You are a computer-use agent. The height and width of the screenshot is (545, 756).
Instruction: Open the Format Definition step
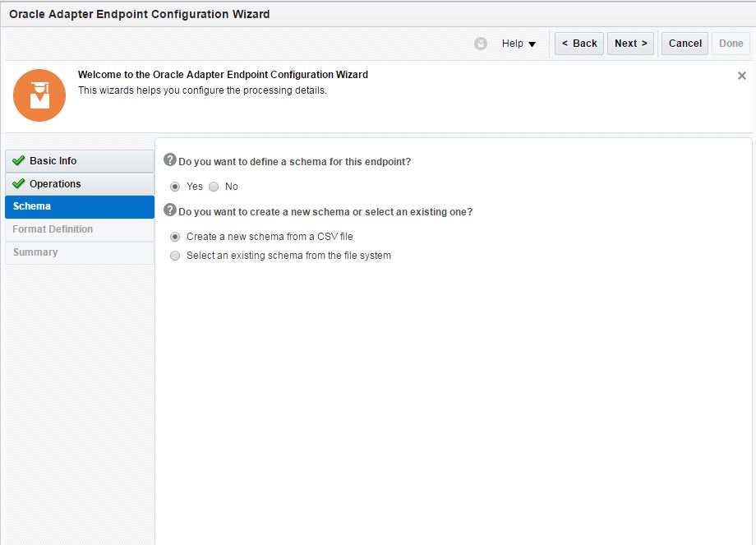pyautogui.click(x=53, y=229)
